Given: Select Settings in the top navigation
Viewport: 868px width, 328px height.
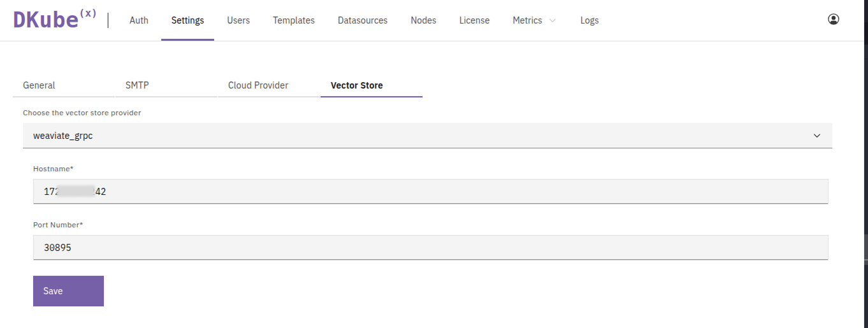Looking at the screenshot, I should tap(187, 20).
